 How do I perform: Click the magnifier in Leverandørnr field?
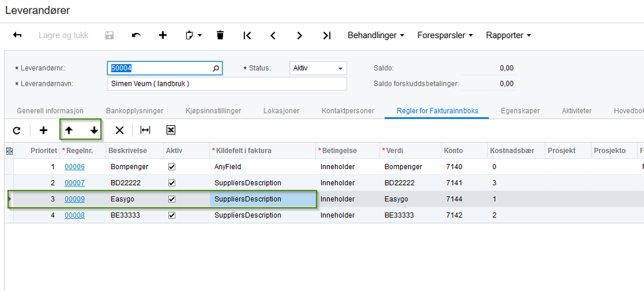216,68
